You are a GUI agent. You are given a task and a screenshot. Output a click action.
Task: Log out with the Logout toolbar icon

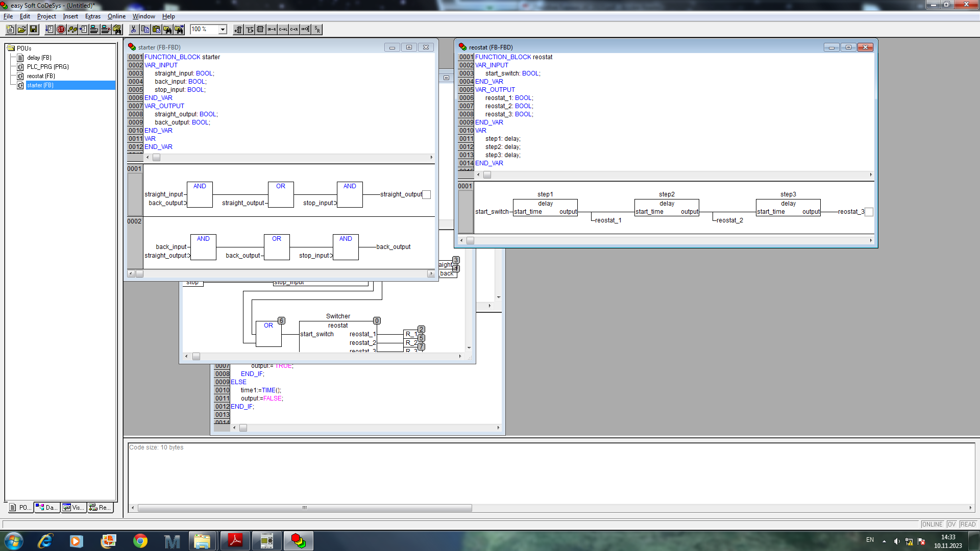106,29
